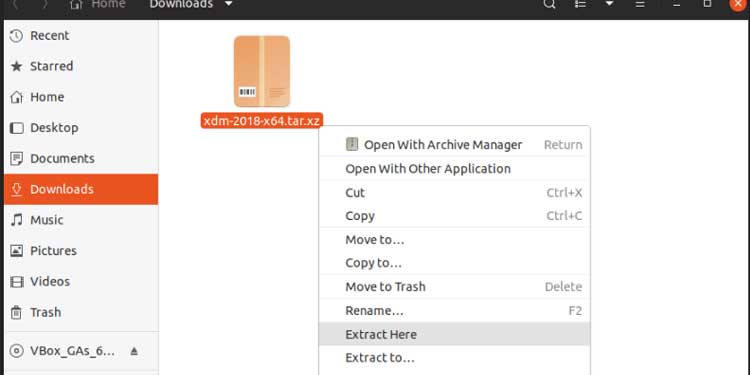This screenshot has height=375, width=750.
Task: Choose Rename… in context menu
Action: [454, 311]
